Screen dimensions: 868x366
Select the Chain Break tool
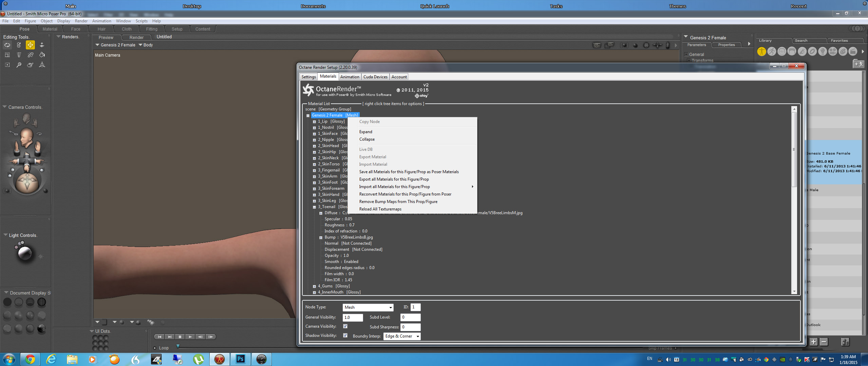[30, 55]
